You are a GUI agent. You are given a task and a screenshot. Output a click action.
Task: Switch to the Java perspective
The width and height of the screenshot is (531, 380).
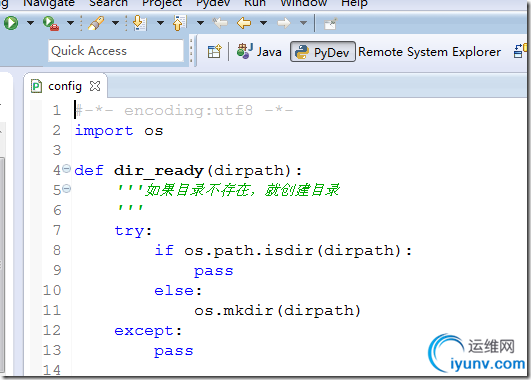coord(259,51)
